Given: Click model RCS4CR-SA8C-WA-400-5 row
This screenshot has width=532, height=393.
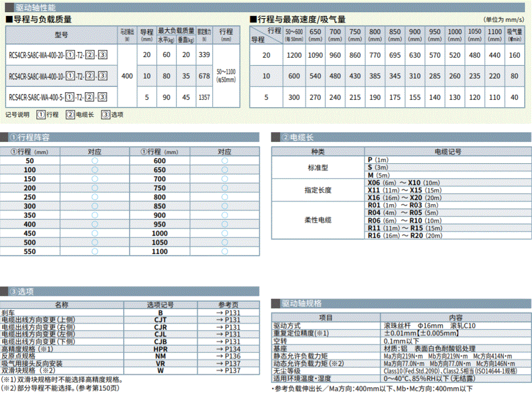Looking at the screenshot, I should click(58, 98).
